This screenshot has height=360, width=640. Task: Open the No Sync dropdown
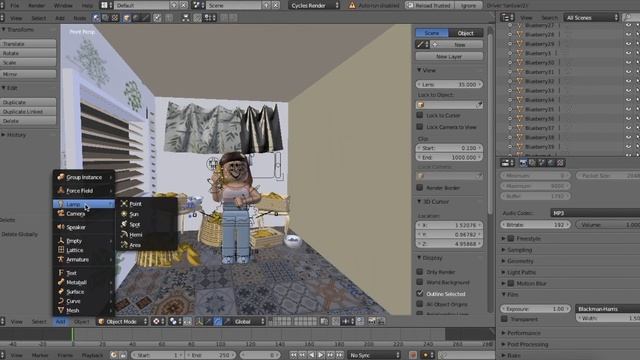pyautogui.click(x=374, y=355)
